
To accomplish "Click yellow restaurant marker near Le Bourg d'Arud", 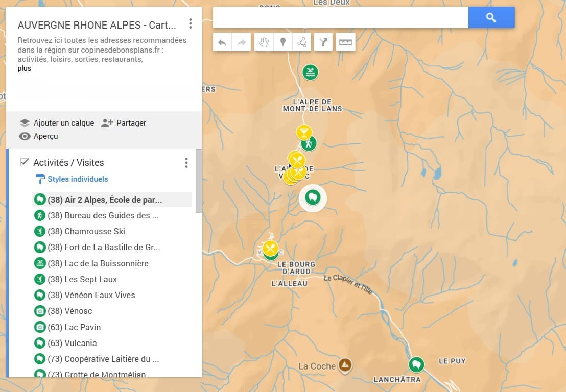I will point(270,248).
